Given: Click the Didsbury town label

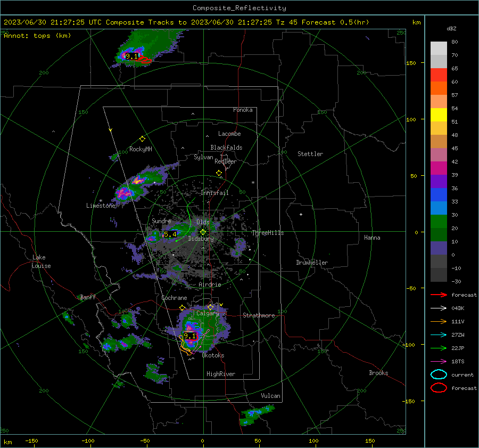Looking at the screenshot, I should tap(201, 239).
